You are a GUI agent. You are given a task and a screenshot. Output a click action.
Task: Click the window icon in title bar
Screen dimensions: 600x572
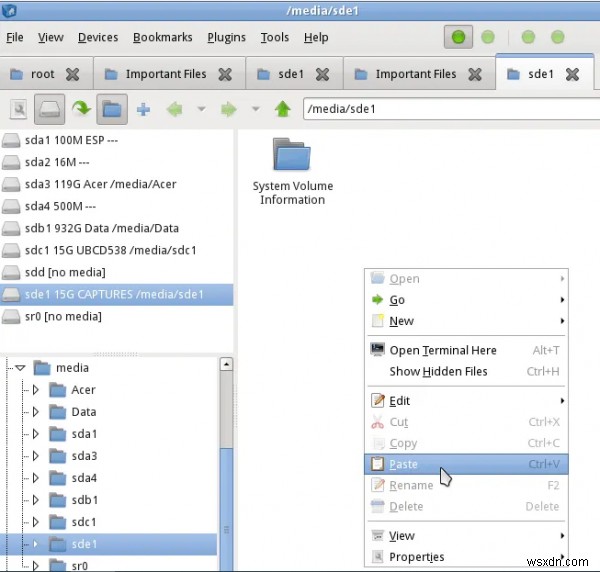pyautogui.click(x=9, y=10)
